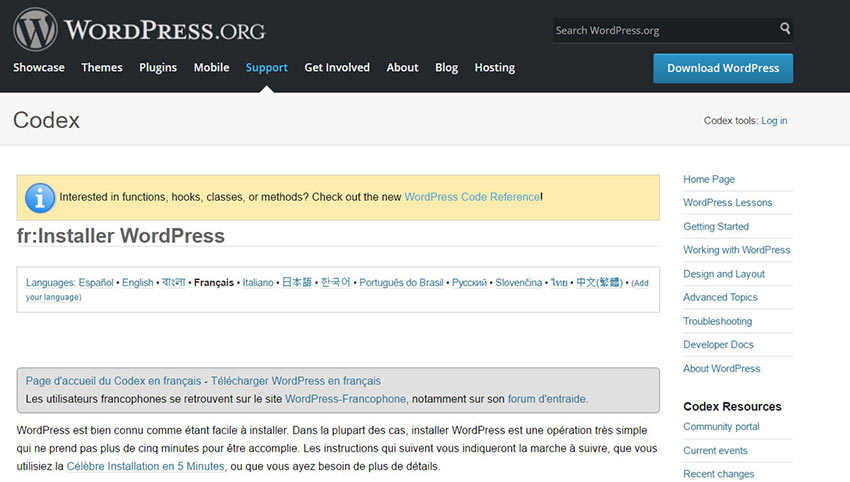The height and width of the screenshot is (482, 850).
Task: Open Troubleshooting in the sidebar
Action: coord(718,321)
